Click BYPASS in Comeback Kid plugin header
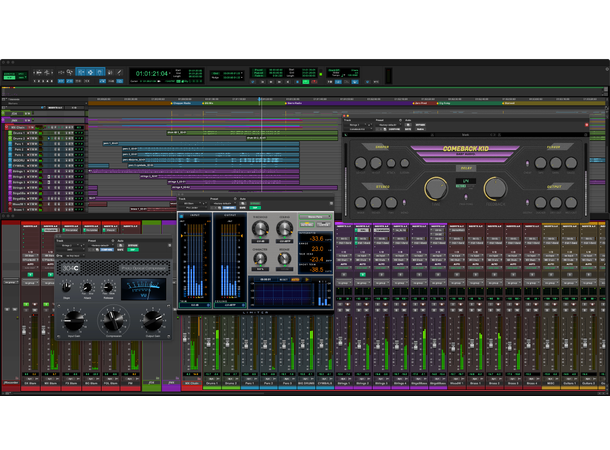This screenshot has height=450, width=610. 420,125
